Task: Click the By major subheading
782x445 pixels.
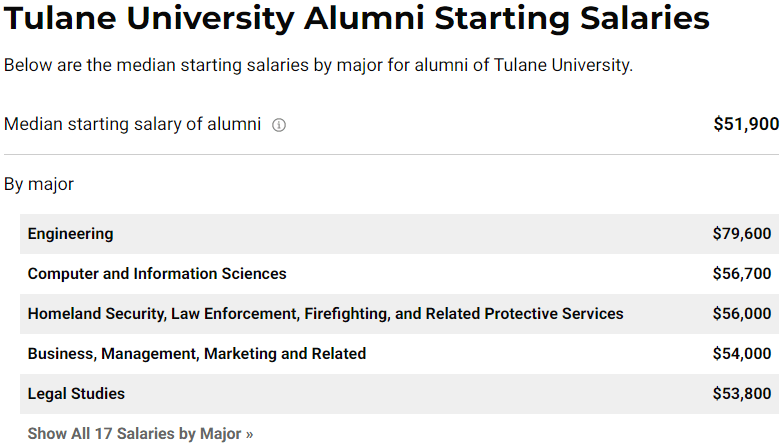Action: [39, 184]
